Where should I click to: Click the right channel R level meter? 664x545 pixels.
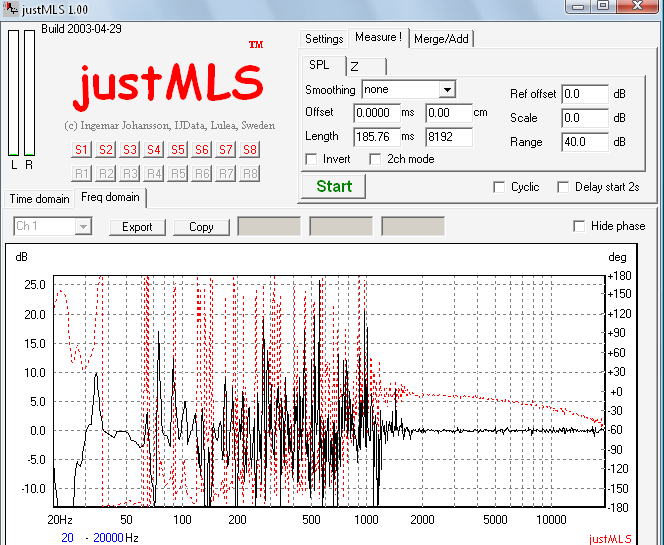29,93
